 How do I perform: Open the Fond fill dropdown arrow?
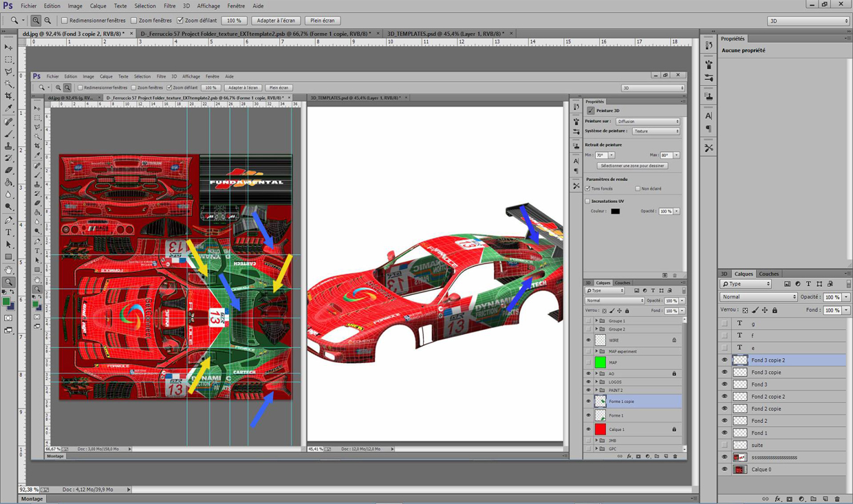point(847,310)
